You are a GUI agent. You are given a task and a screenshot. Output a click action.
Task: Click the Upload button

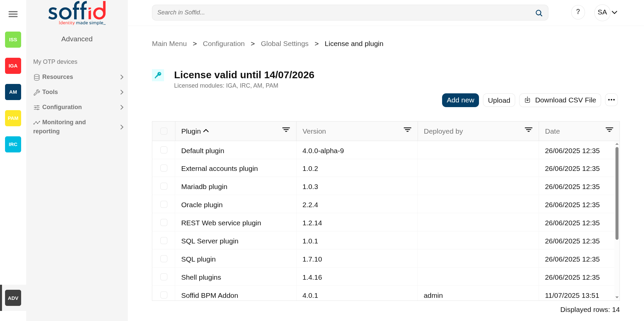pos(499,100)
